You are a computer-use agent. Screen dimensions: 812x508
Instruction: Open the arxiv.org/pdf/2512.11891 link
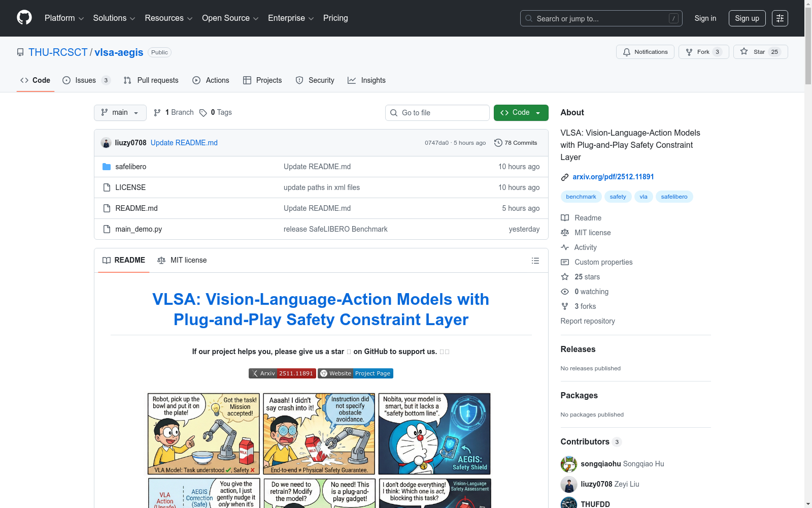pos(613,177)
